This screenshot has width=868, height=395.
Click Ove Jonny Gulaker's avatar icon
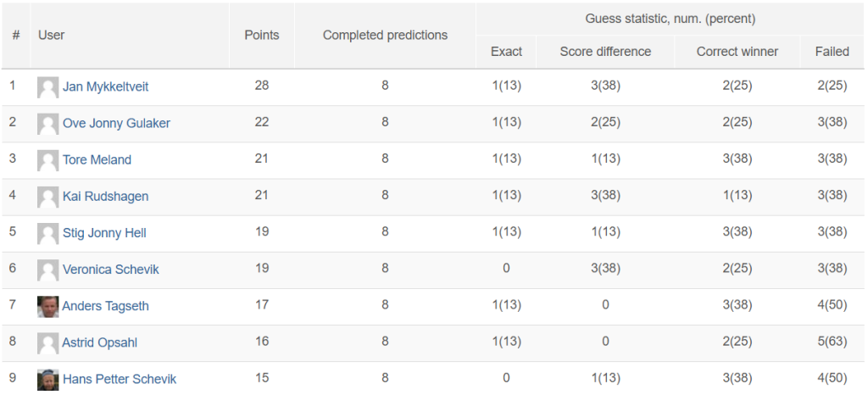(48, 124)
